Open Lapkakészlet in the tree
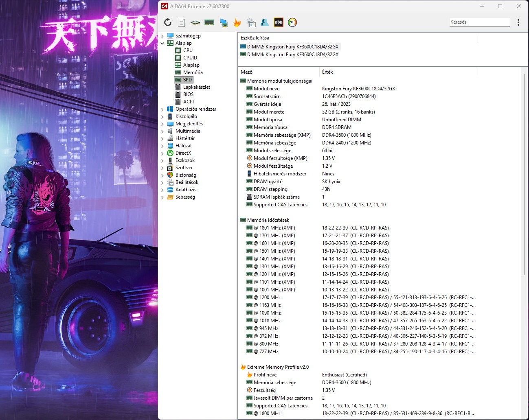The height and width of the screenshot is (420, 529). (197, 87)
